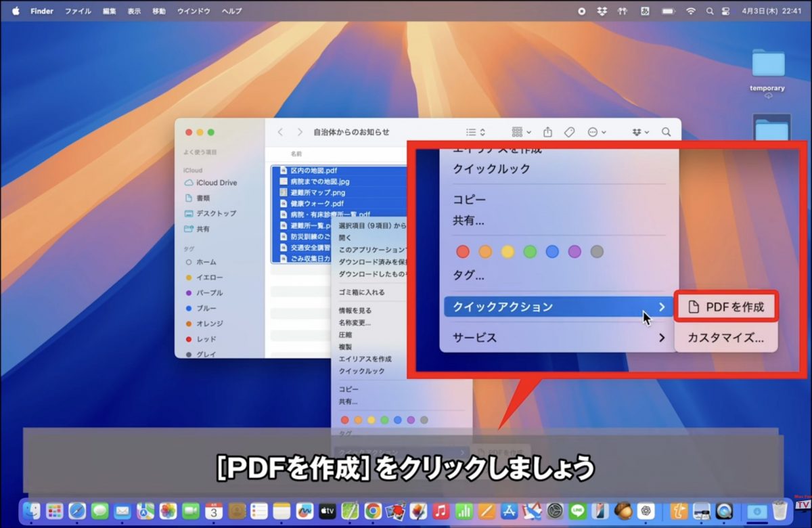Open the Trash in the Dock
The image size is (812, 528).
pyautogui.click(x=780, y=511)
